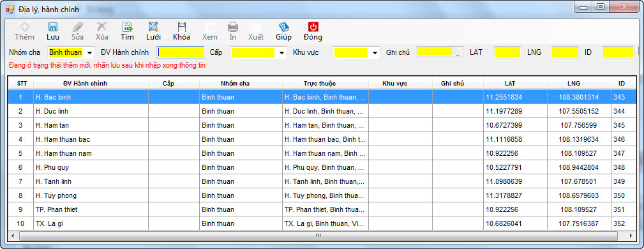Select row H. Bac binh
The height and width of the screenshot is (249, 644).
(x=322, y=98)
